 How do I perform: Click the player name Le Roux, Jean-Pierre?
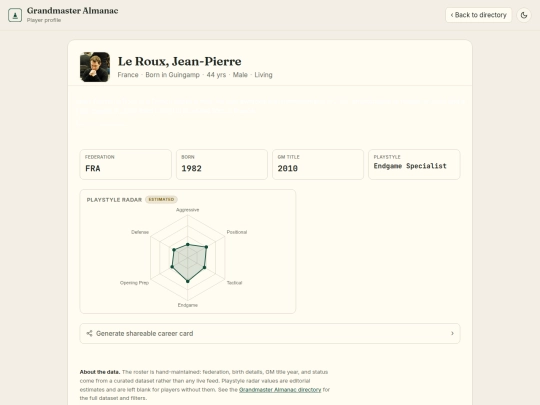pyautogui.click(x=179, y=61)
